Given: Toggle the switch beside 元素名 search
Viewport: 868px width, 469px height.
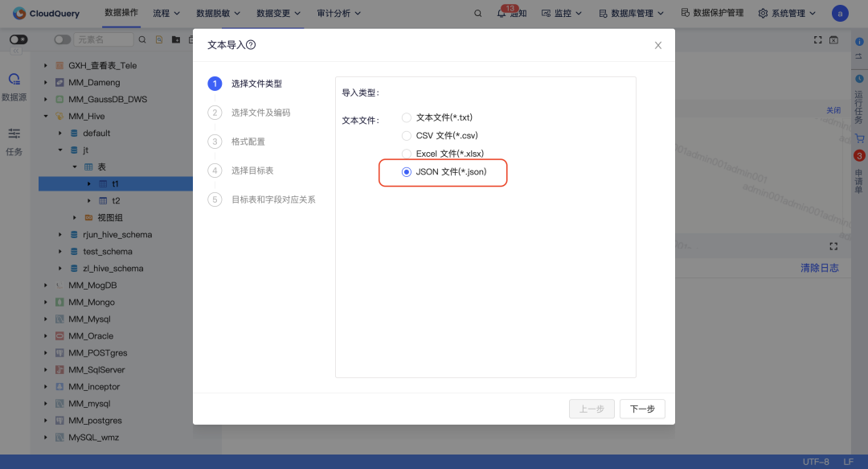Looking at the screenshot, I should click(x=62, y=39).
